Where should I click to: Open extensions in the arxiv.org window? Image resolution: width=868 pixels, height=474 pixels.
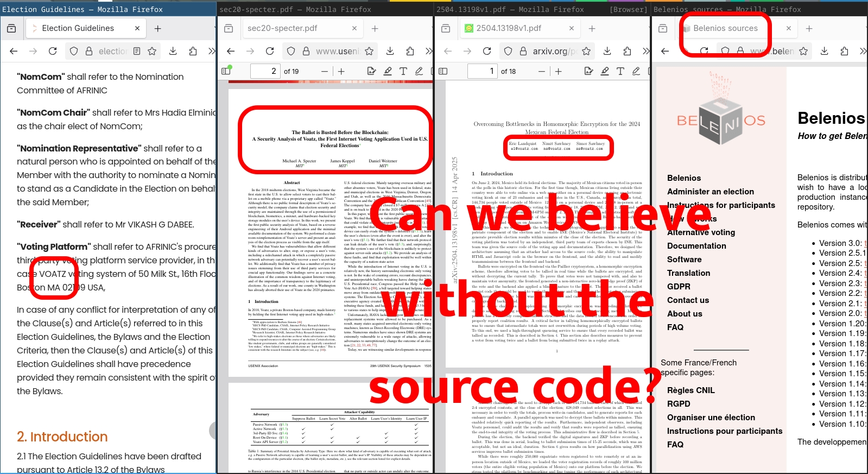627,51
